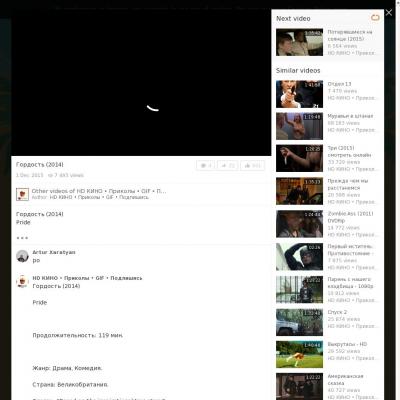Click the loading video player area
The width and height of the screenshot is (400, 400).
(141, 87)
